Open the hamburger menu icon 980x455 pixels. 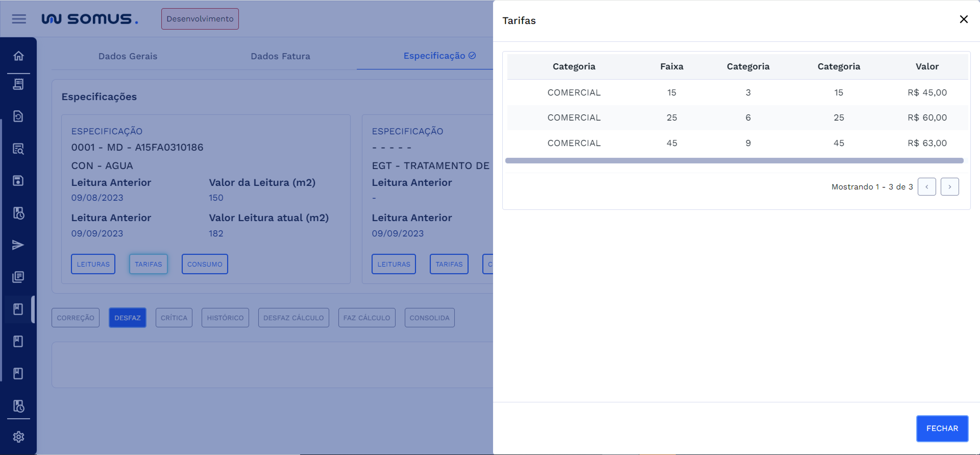click(x=19, y=19)
